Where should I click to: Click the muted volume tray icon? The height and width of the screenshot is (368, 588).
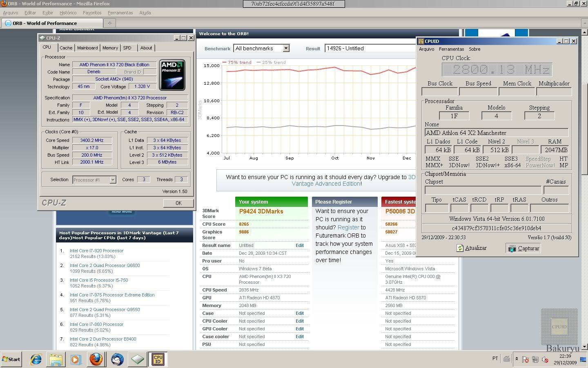(x=545, y=359)
